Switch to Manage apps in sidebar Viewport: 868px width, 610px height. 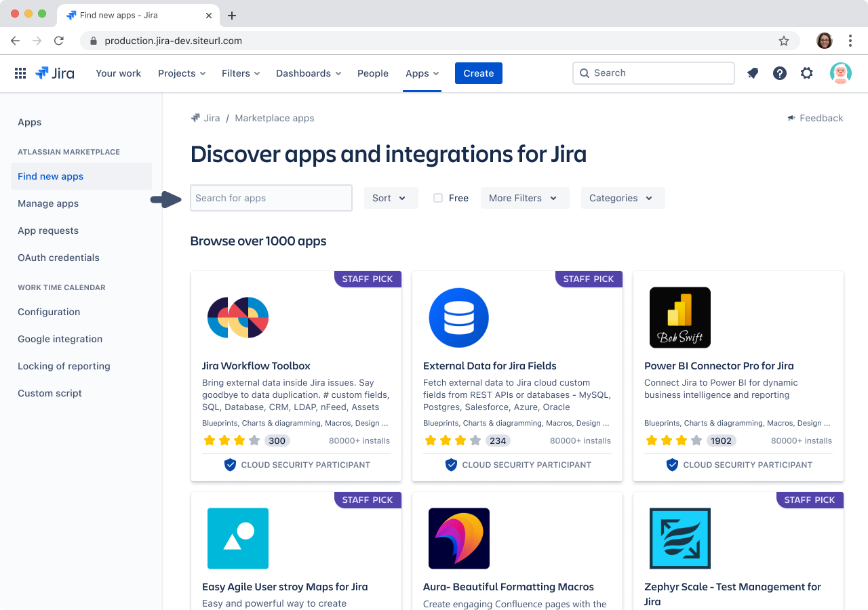[x=48, y=203]
